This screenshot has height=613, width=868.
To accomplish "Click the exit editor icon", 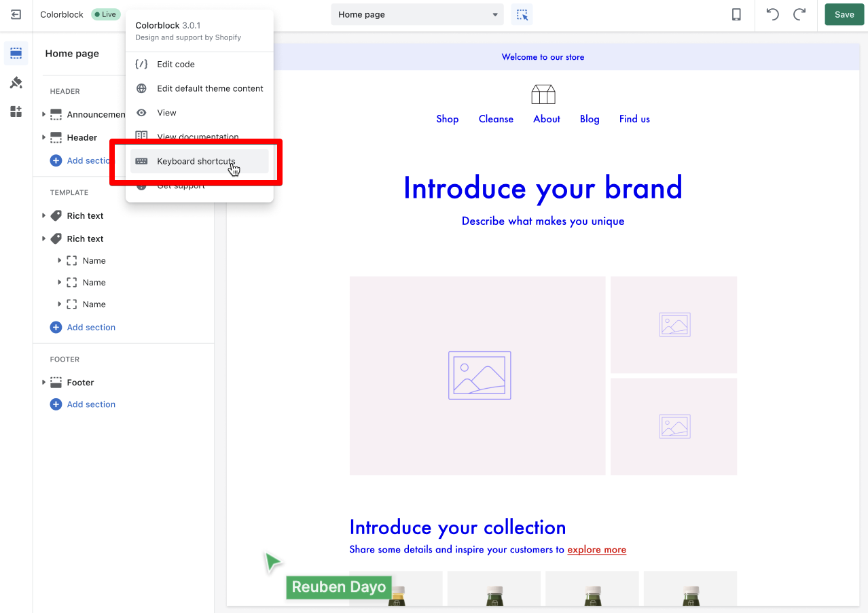I will (16, 14).
